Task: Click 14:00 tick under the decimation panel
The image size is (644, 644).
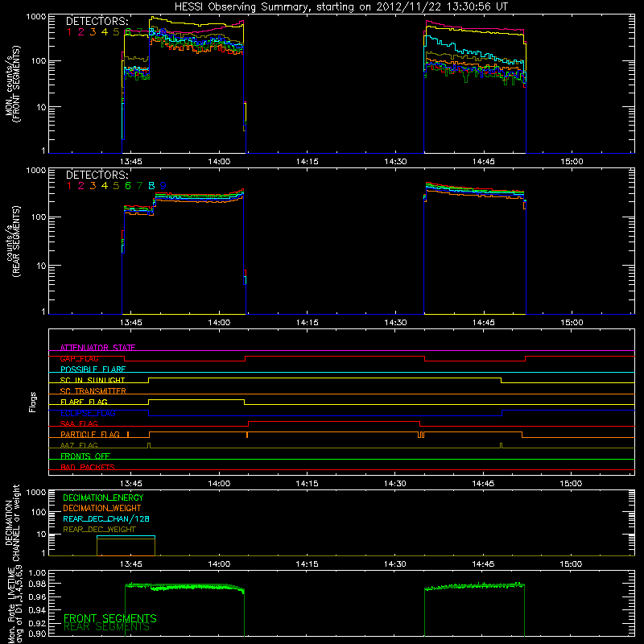Action: (219, 564)
